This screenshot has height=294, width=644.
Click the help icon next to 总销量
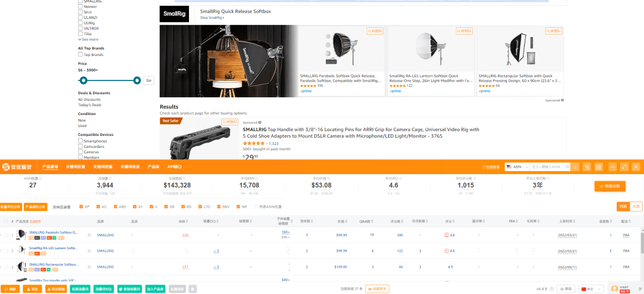(x=110, y=178)
